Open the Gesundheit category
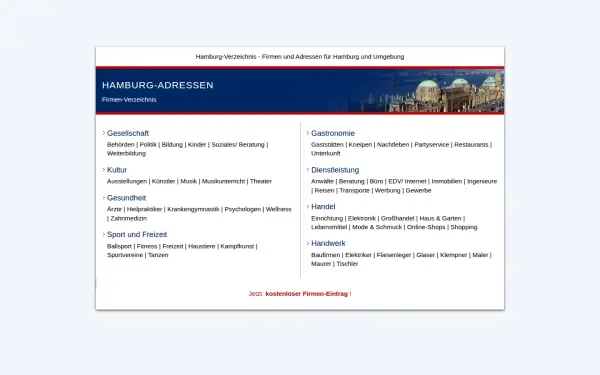This screenshot has width=600, height=375. coord(126,198)
